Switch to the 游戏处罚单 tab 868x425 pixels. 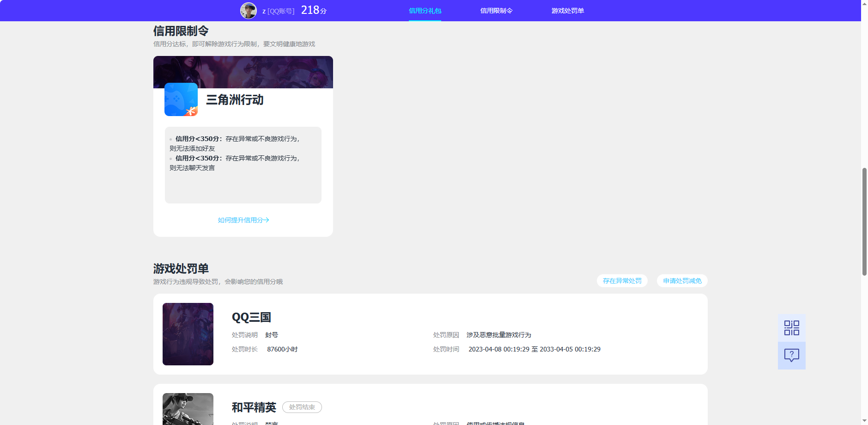pos(568,11)
